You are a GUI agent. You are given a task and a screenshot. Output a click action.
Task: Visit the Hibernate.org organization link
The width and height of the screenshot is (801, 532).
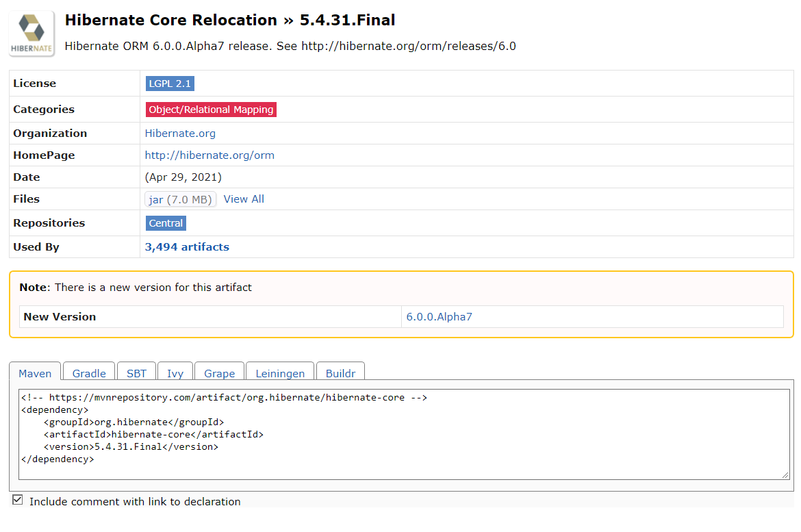180,134
